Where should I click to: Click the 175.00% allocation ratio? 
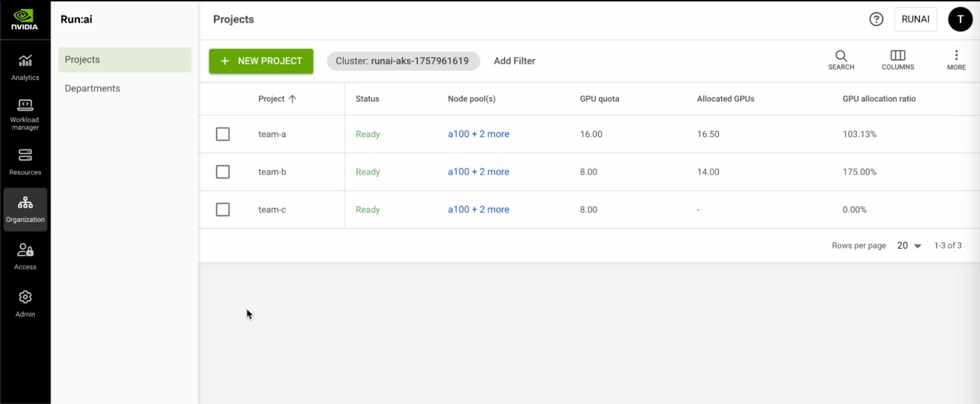(x=859, y=172)
